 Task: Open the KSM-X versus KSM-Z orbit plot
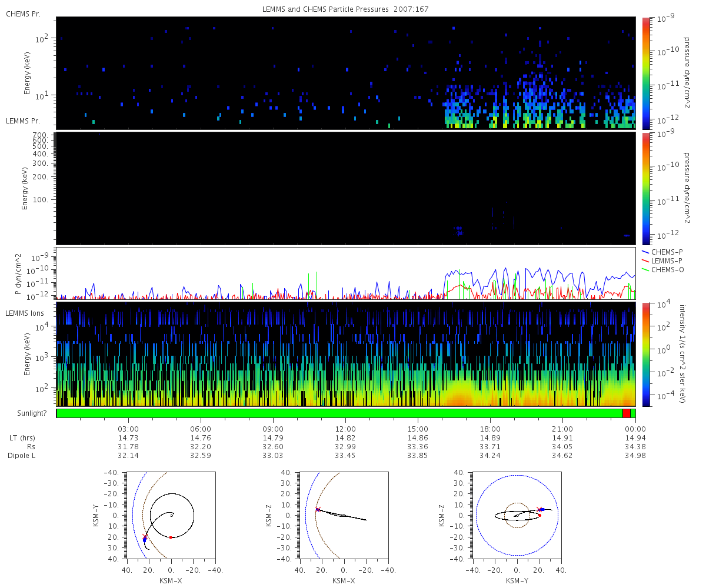344,516
